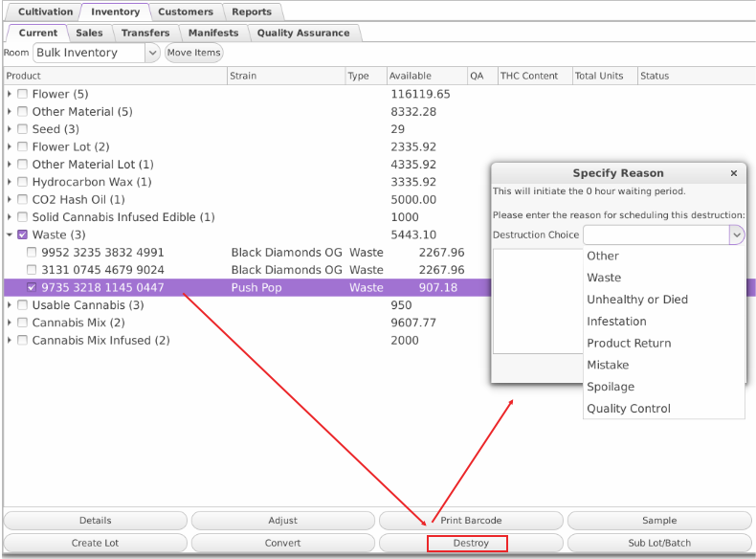Expand the Seed (3) tree node

10,129
